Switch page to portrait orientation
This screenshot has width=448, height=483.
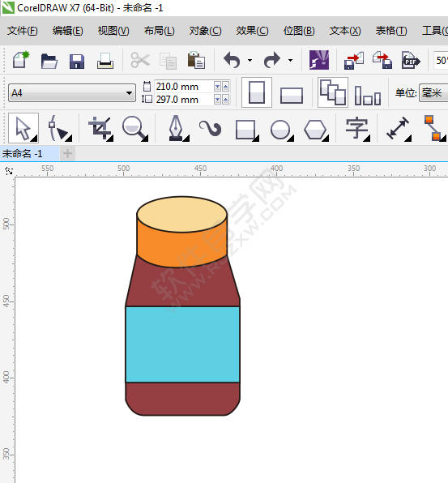[x=257, y=92]
